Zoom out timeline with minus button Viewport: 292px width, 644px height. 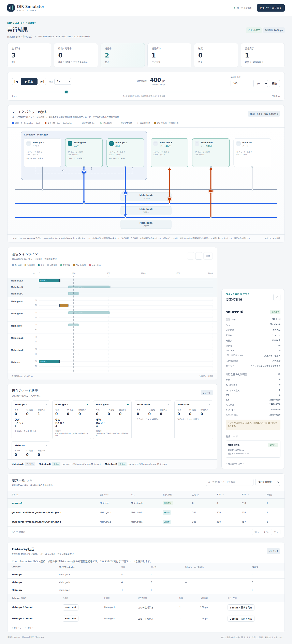(x=191, y=256)
